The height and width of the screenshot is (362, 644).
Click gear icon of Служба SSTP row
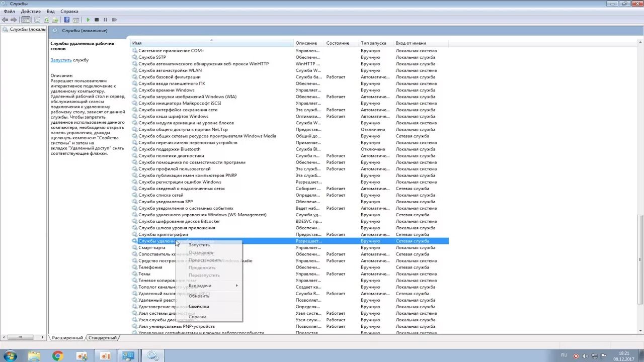click(134, 57)
